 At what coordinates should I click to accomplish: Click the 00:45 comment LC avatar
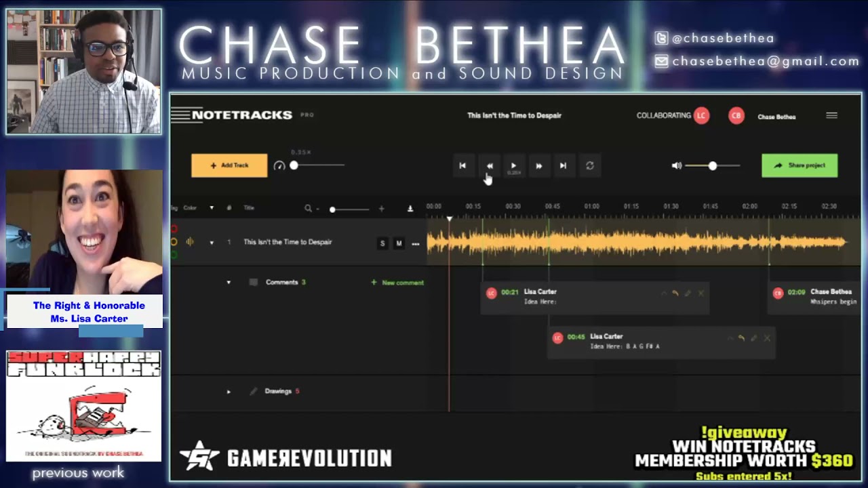click(x=557, y=338)
